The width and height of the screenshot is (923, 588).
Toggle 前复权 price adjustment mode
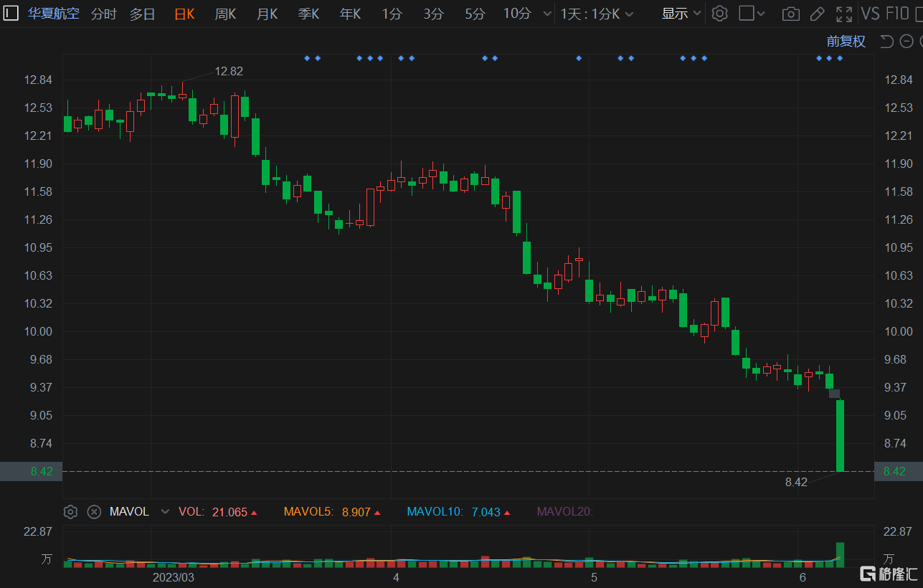[x=846, y=42]
